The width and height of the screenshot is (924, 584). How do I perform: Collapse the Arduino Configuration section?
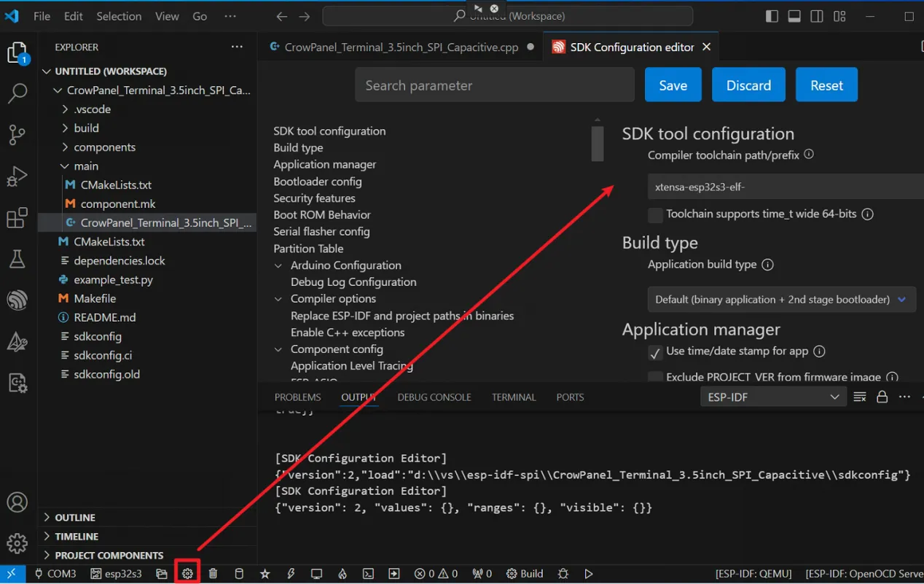click(x=278, y=265)
